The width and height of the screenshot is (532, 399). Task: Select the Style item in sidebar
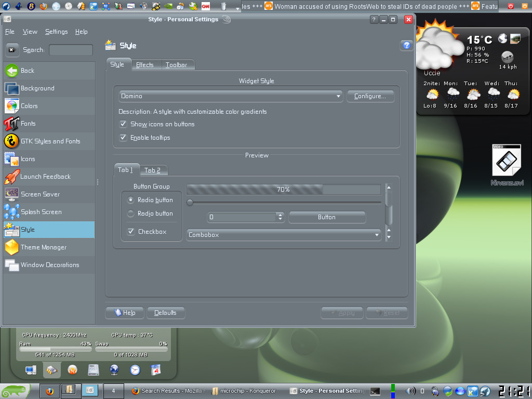(x=49, y=229)
